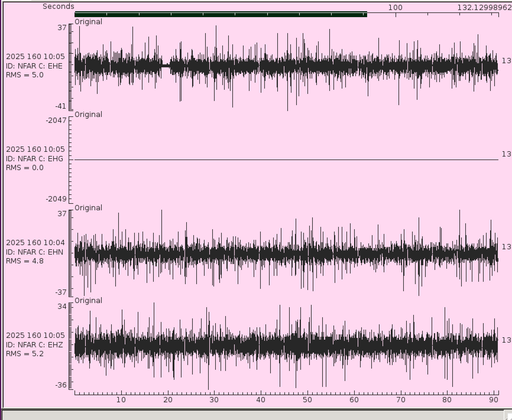Click the '-36' amplitude value of EHZ
The image size is (512, 420).
pyautogui.click(x=61, y=385)
